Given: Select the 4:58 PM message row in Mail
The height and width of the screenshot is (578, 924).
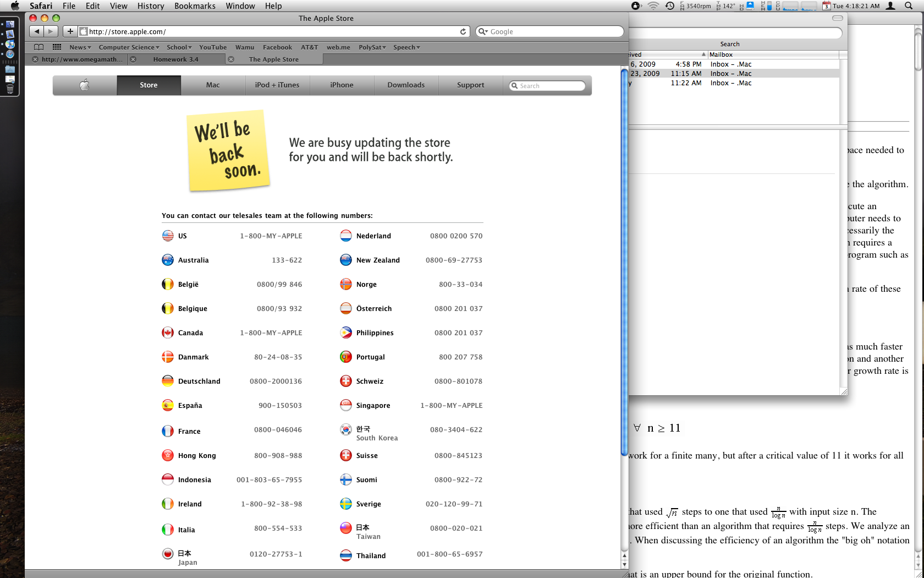Looking at the screenshot, I should coord(734,64).
